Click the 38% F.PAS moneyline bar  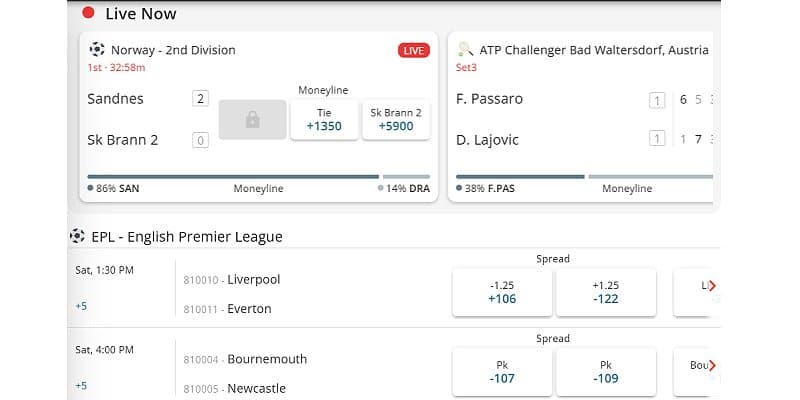click(x=520, y=177)
